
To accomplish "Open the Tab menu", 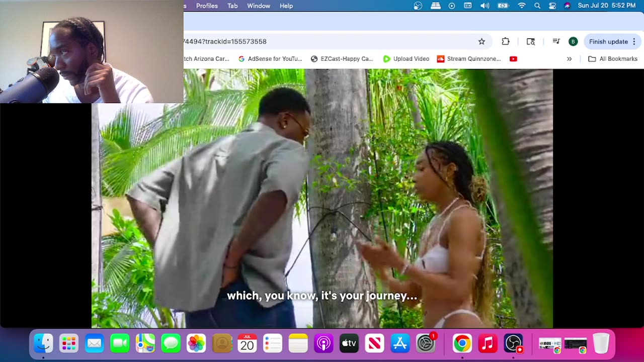I will (232, 6).
